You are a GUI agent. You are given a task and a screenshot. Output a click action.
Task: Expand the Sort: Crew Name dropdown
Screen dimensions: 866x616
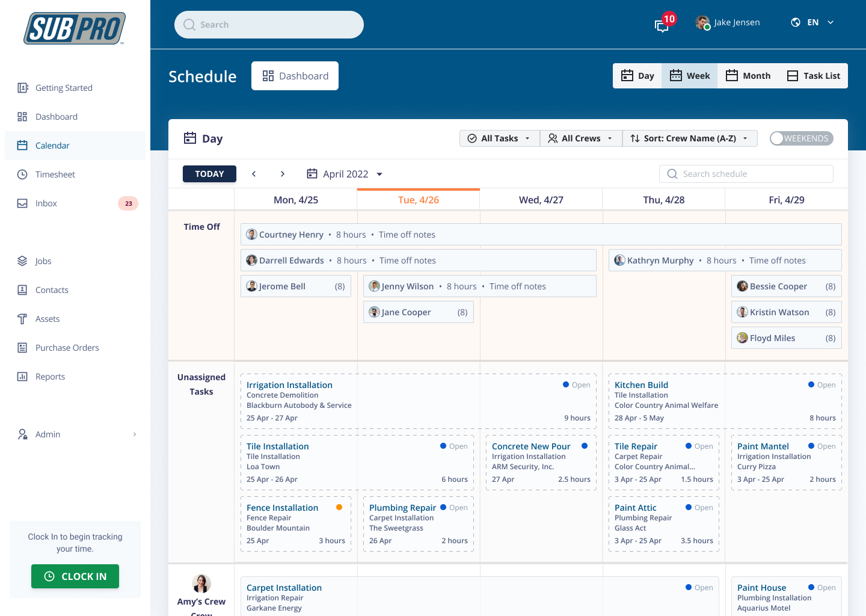[x=689, y=138]
